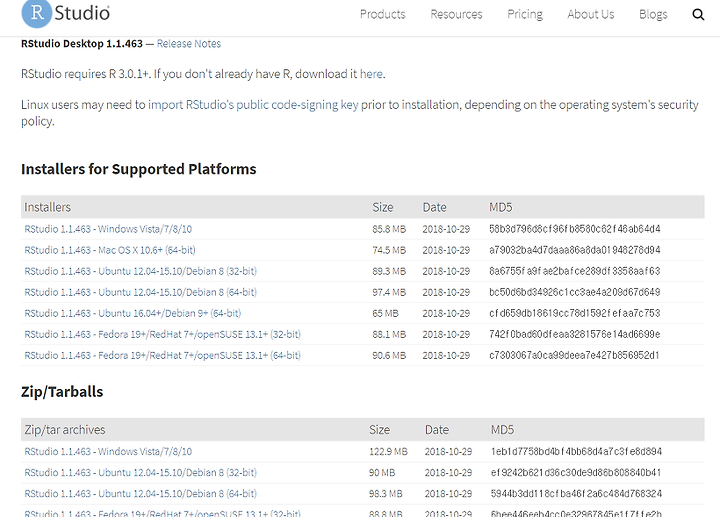Click the MD5 hash starting 58b3d796
720x517 pixels.
click(574, 229)
